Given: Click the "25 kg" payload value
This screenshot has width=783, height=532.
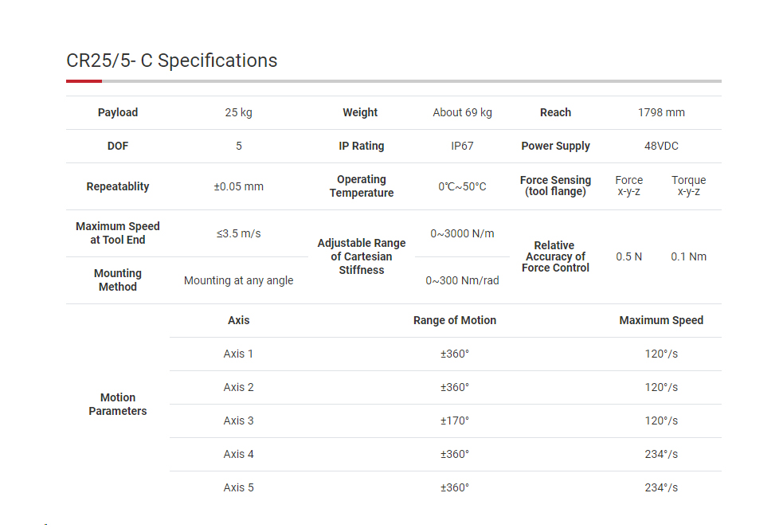Looking at the screenshot, I should coord(238,113).
